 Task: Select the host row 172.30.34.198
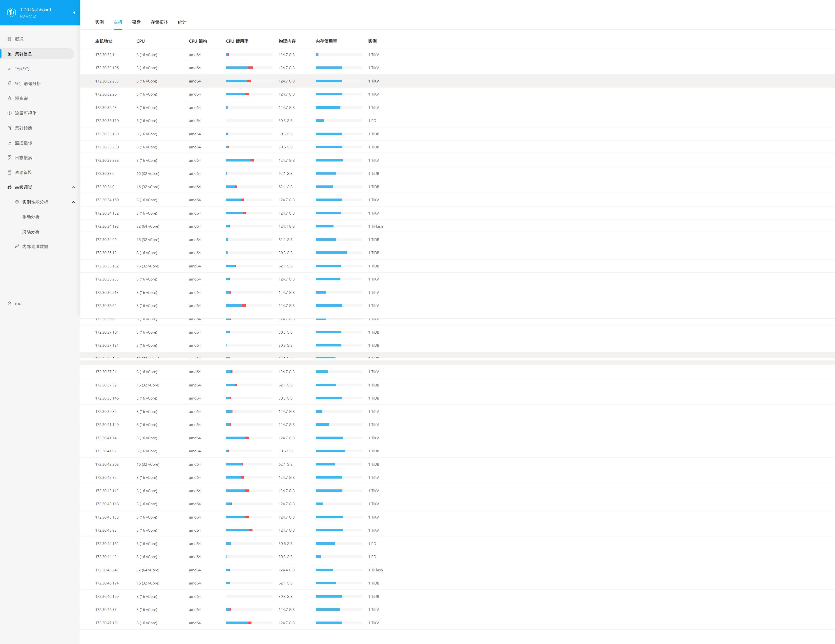click(x=107, y=226)
